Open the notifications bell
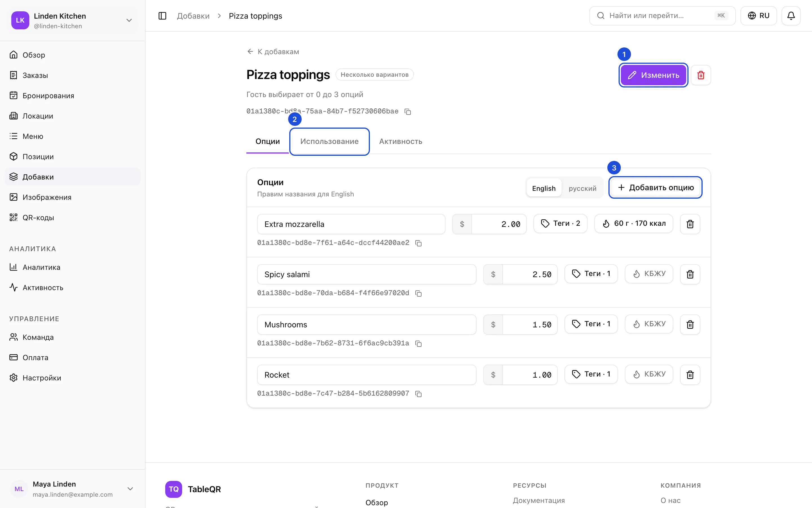This screenshot has width=812, height=508. point(791,16)
